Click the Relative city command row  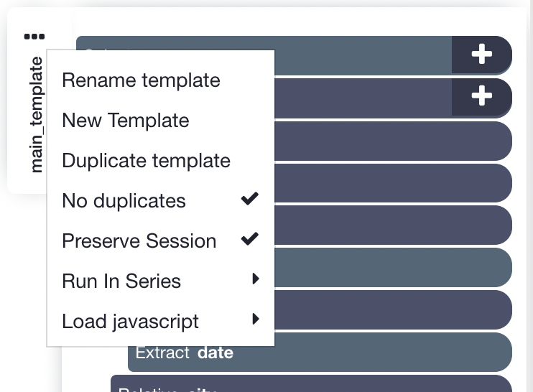click(x=311, y=384)
